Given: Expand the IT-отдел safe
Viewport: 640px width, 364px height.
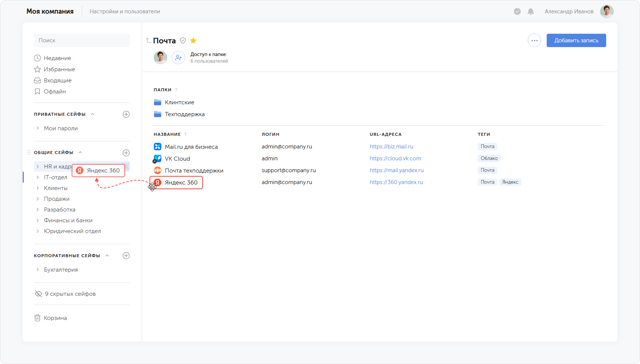Looking at the screenshot, I should pyautogui.click(x=38, y=177).
